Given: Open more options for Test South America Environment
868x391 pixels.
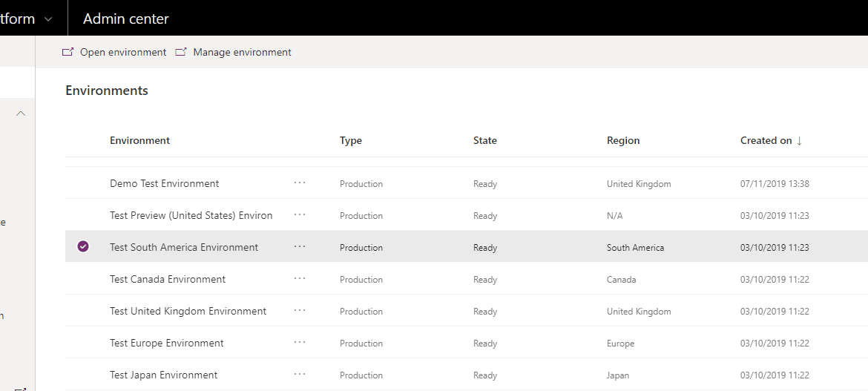Looking at the screenshot, I should tap(300, 247).
